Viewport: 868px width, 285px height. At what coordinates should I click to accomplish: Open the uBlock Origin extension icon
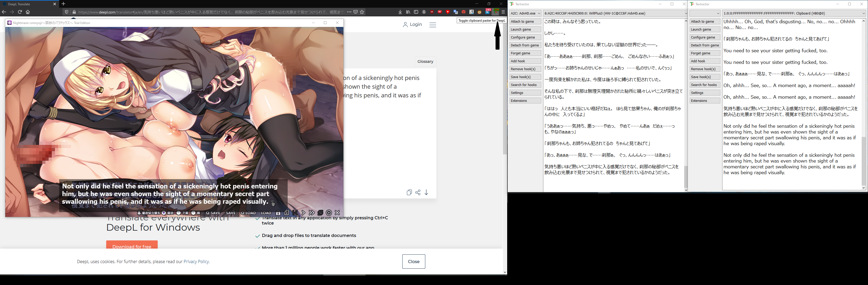coord(432,12)
